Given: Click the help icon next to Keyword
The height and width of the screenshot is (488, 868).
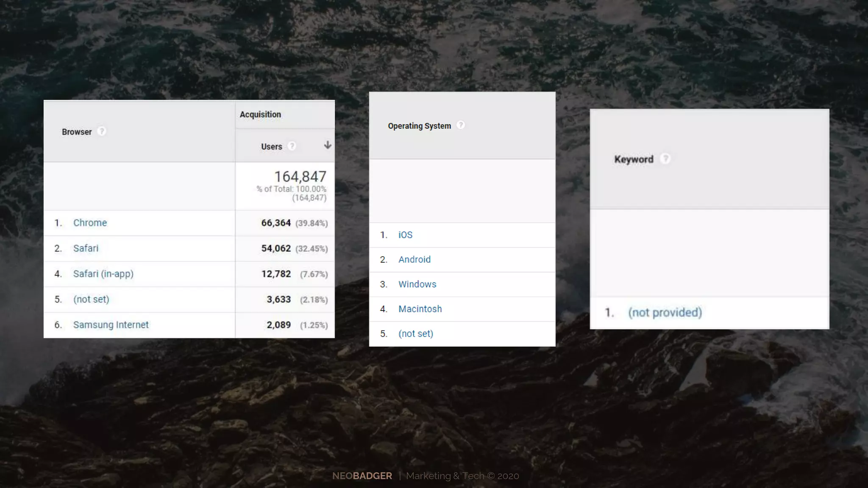Looking at the screenshot, I should pos(665,159).
